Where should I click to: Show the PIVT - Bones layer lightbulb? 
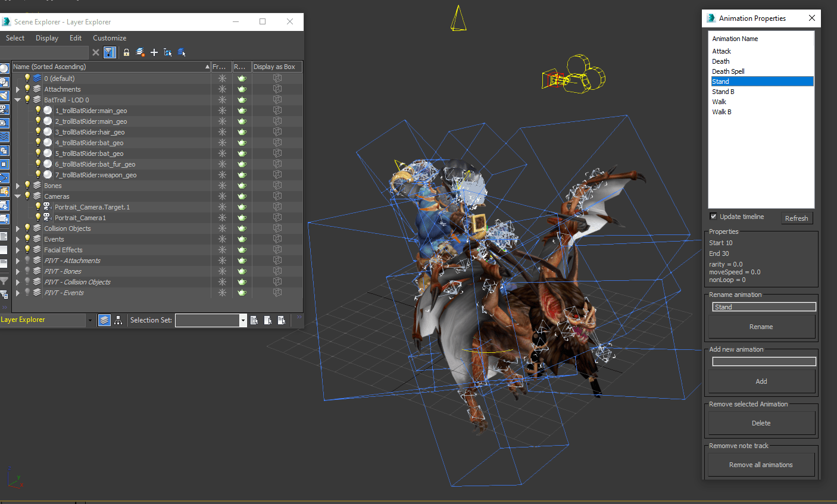(27, 271)
